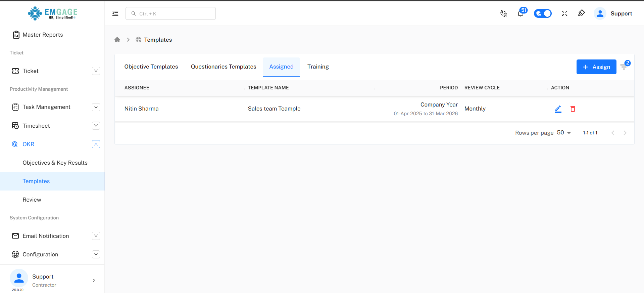Expand the Task Management submenu
644x293 pixels.
pyautogui.click(x=96, y=107)
